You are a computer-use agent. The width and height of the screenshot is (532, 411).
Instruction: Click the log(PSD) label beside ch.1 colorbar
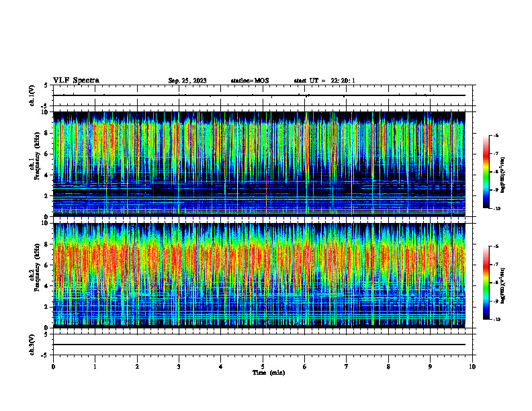pyautogui.click(x=503, y=175)
